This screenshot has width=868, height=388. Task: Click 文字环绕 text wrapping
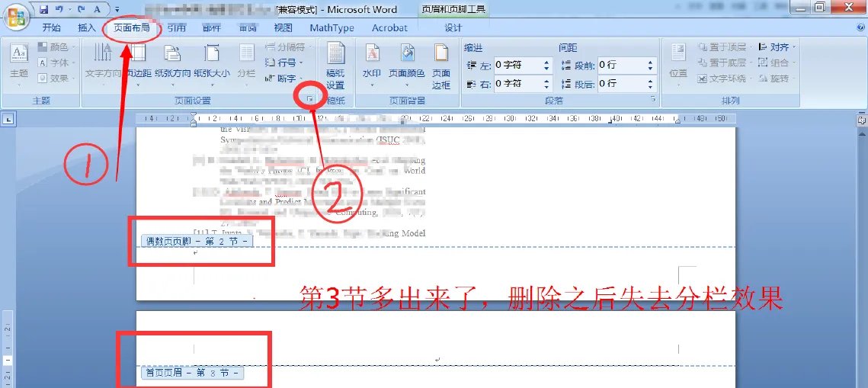(724, 79)
